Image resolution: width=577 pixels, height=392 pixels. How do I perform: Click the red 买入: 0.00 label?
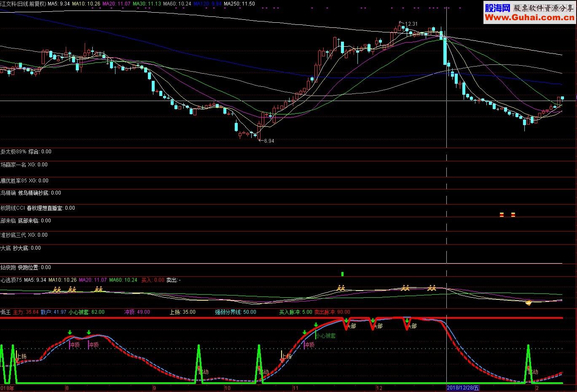point(153,280)
